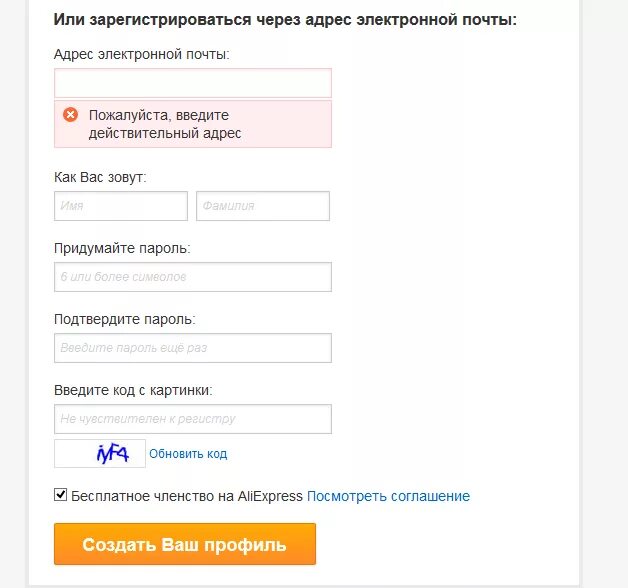628x588 pixels.
Task: Click the Придумайте пароль label
Action: click(x=122, y=248)
